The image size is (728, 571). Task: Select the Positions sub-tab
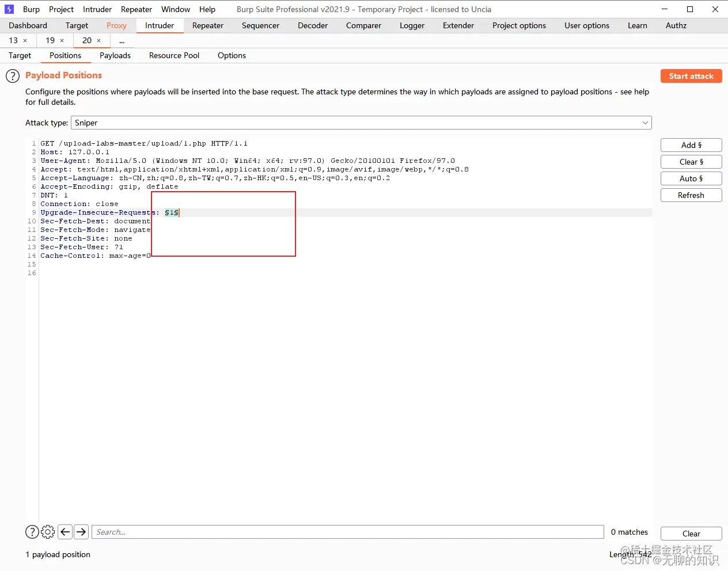point(65,55)
